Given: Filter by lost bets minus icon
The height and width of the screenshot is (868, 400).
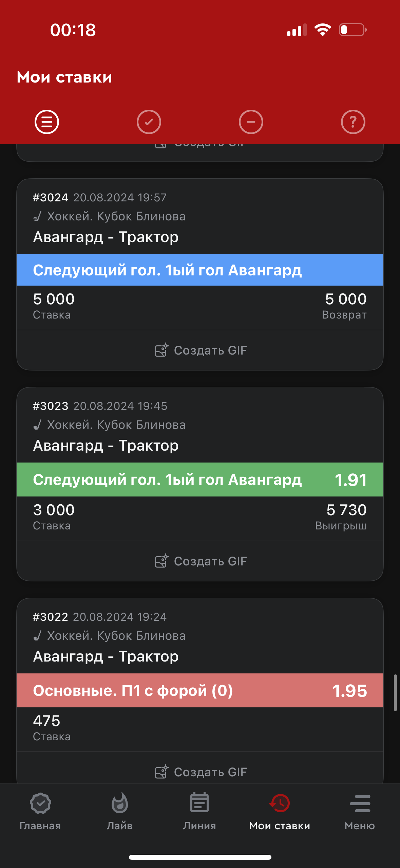Looking at the screenshot, I should pyautogui.click(x=251, y=122).
